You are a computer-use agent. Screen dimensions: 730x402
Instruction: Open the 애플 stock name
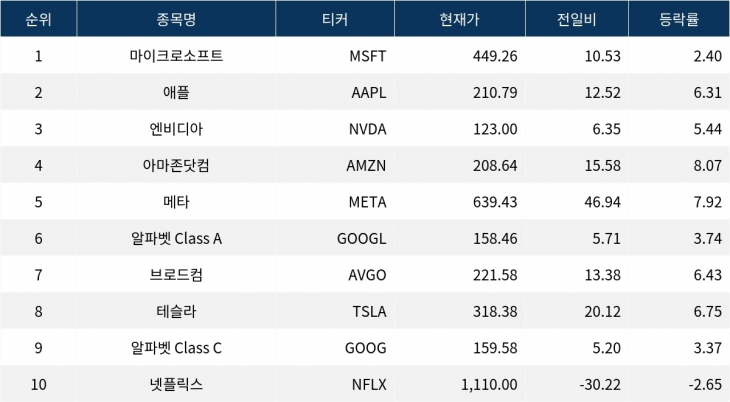coord(177,92)
